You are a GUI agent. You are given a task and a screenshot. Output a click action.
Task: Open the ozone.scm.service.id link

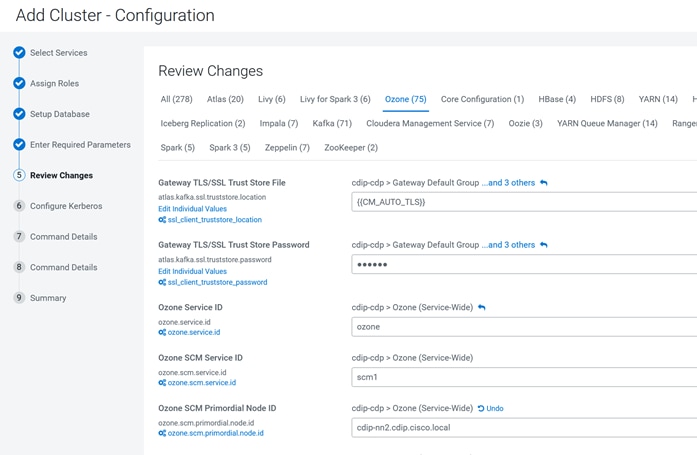202,383
